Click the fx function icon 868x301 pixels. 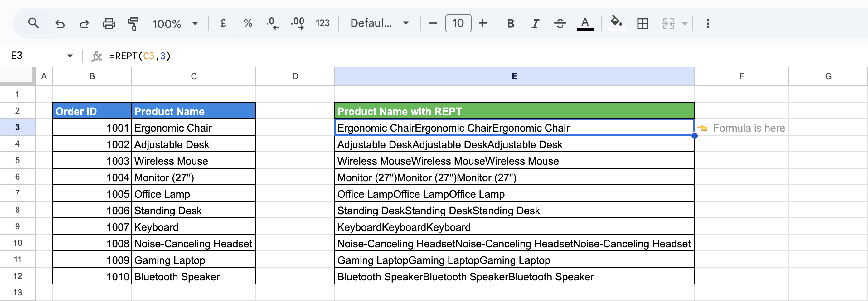(97, 56)
